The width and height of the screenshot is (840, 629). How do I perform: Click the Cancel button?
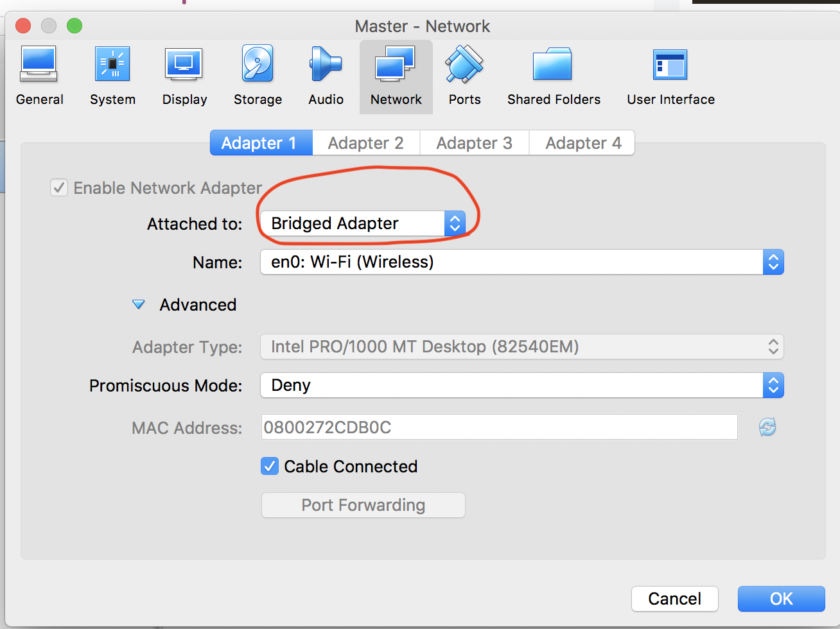pos(674,598)
